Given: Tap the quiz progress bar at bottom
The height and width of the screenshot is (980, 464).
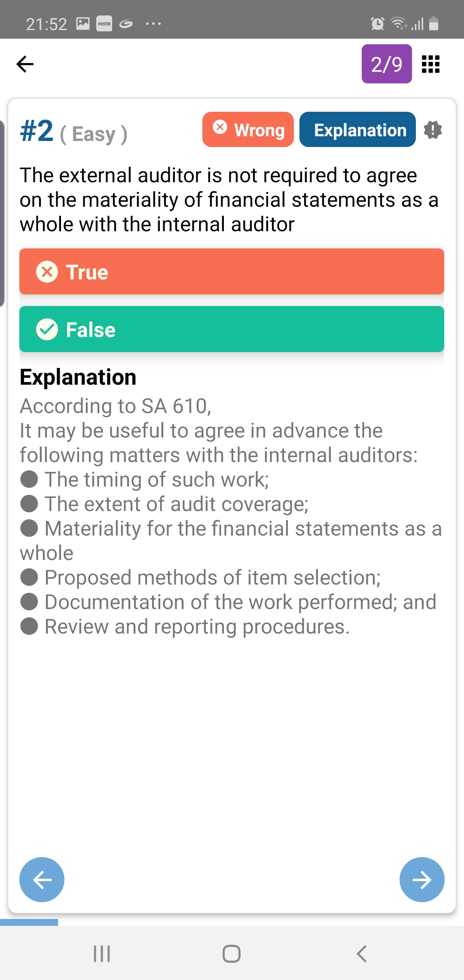Looking at the screenshot, I should (x=29, y=922).
